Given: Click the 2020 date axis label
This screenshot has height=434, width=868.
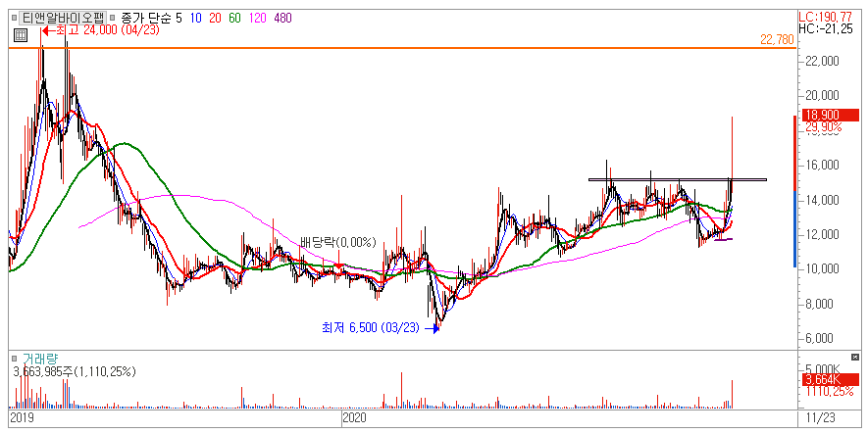Looking at the screenshot, I should pyautogui.click(x=355, y=417).
